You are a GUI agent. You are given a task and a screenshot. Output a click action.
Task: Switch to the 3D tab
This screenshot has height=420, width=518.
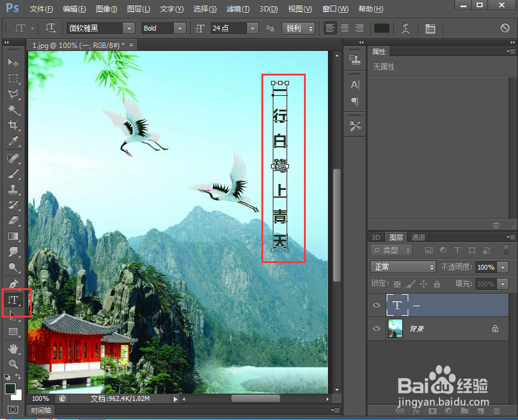pos(376,237)
